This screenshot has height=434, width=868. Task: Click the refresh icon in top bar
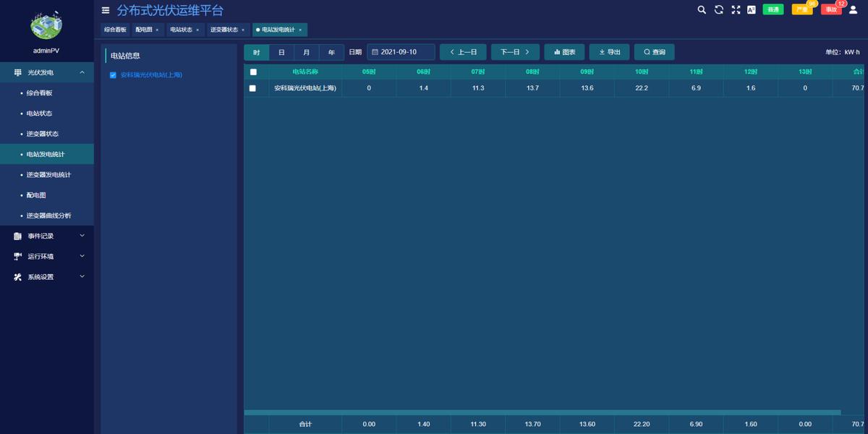point(718,10)
